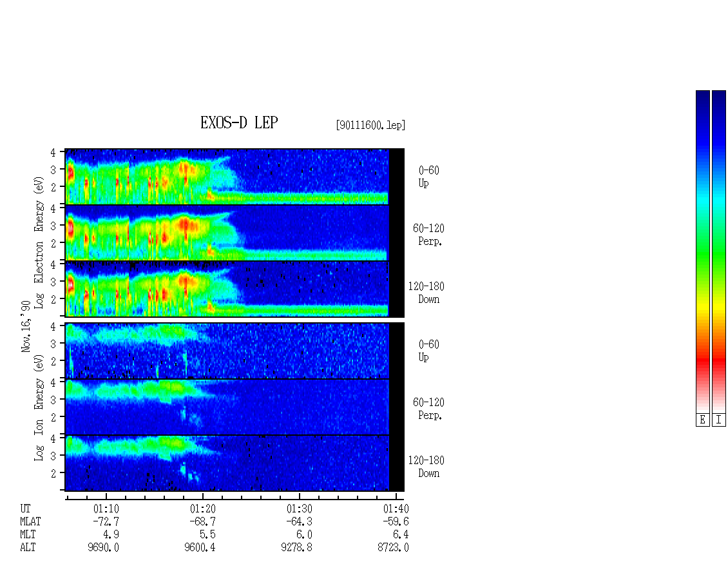The width and height of the screenshot is (728, 564).
Task: Click the 60-120 Perp. label beside ion panels
Action: [x=428, y=409]
